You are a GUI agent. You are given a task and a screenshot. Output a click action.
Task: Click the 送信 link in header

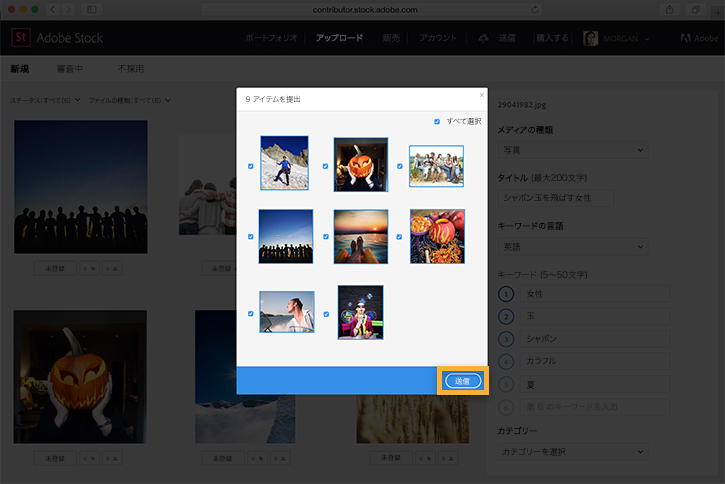click(507, 38)
